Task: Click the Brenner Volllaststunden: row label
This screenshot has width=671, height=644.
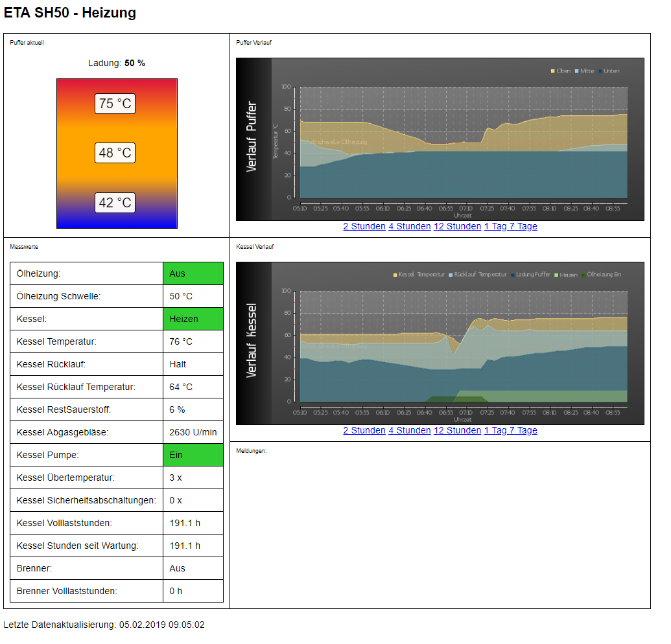Action: point(67,591)
